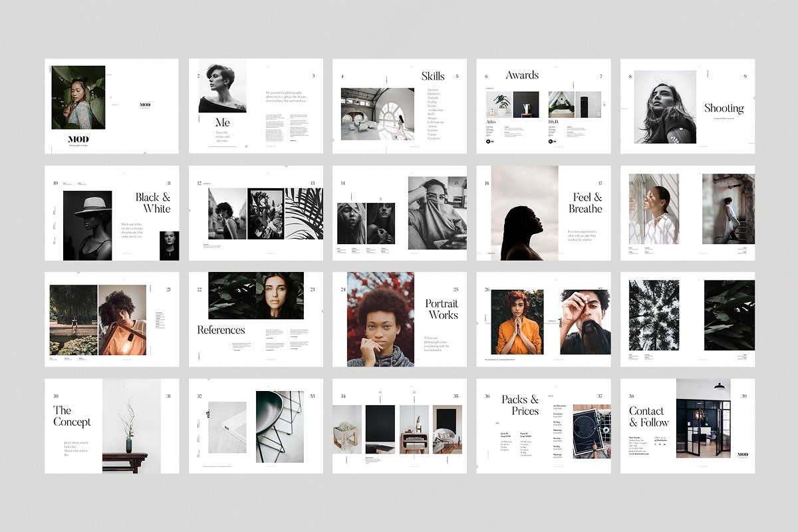The width and height of the screenshot is (798, 532).
Task: Click the round badge under the Arlco award
Action: point(488,141)
